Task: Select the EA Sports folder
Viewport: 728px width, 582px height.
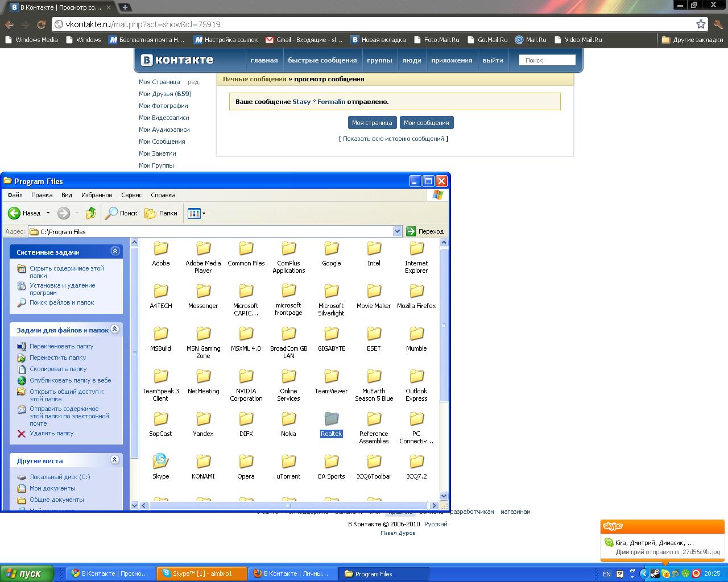Action: 332,467
